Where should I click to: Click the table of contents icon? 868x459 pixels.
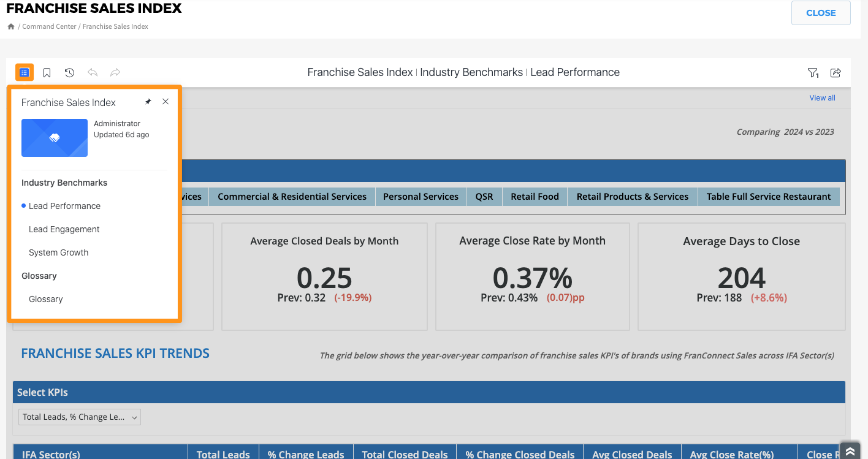click(x=24, y=72)
